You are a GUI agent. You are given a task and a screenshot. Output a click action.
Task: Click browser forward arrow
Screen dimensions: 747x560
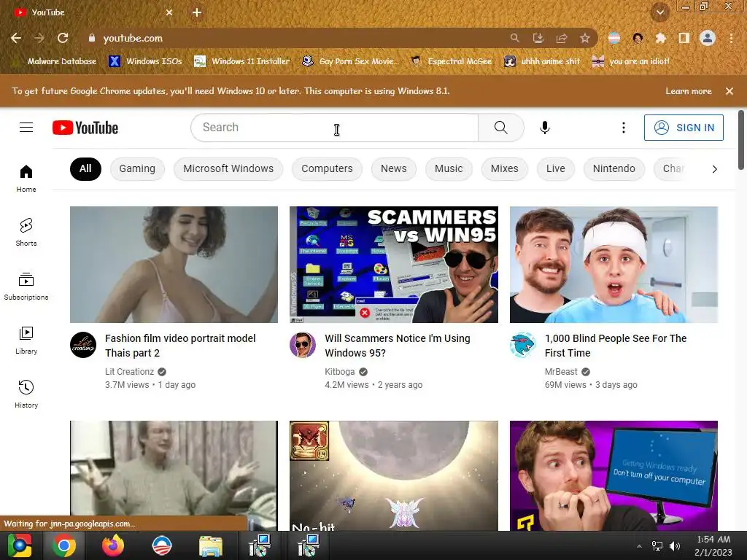tap(39, 38)
